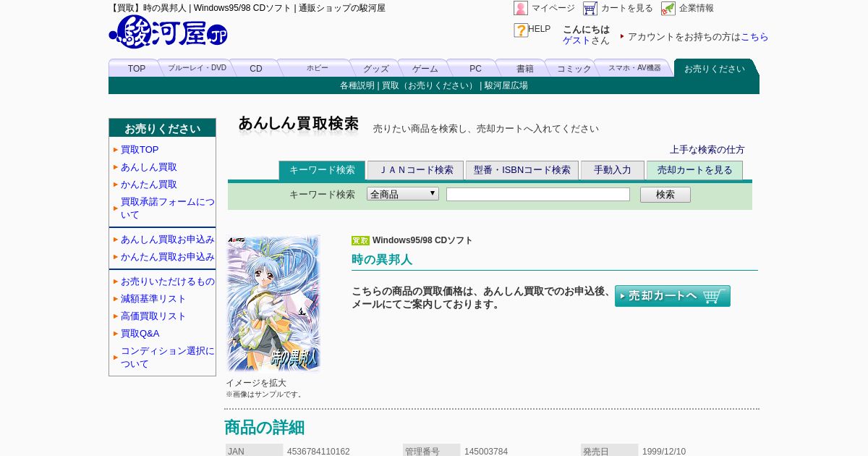
Task: Select the グッズ navigation tab
Action: pyautogui.click(x=376, y=69)
